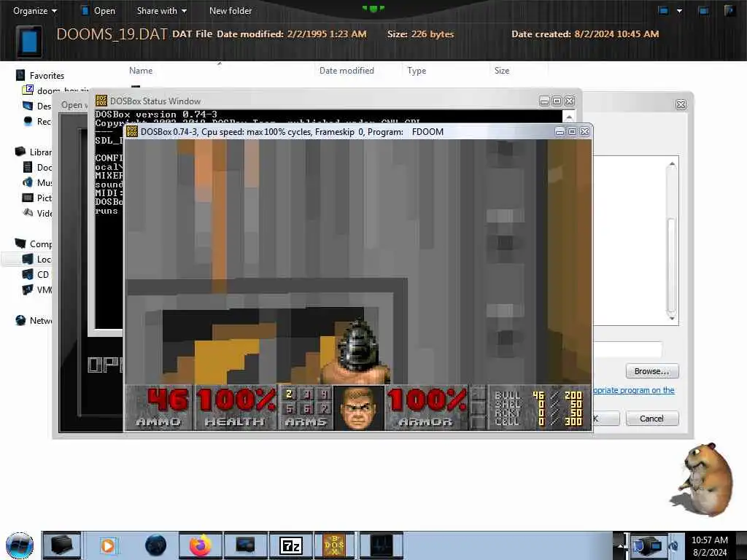Click the DOSBox Status Window title bar icon
The width and height of the screenshot is (747, 560).
[x=101, y=101]
